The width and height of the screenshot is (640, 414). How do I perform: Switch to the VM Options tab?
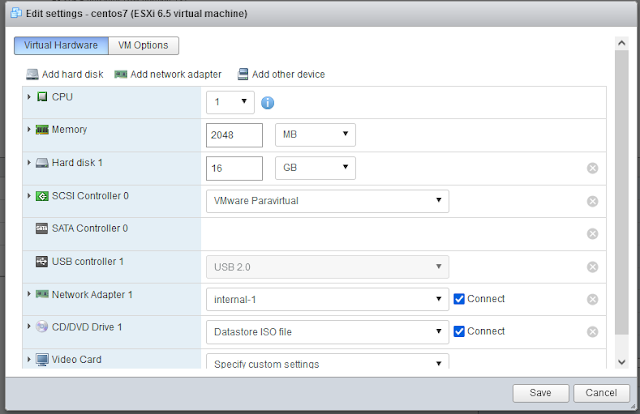click(x=143, y=45)
